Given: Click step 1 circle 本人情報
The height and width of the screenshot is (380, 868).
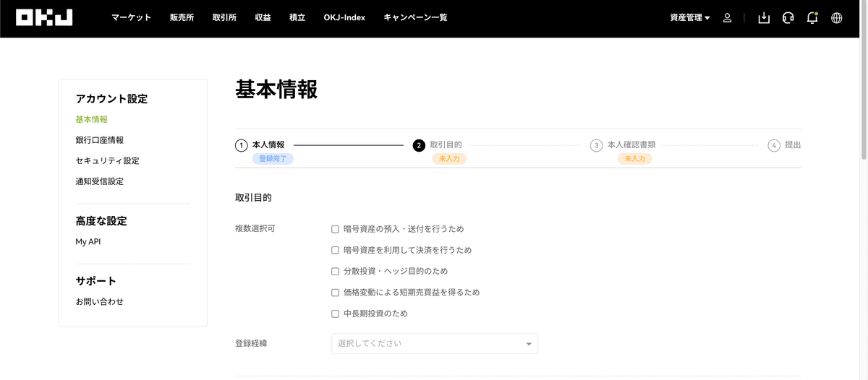Looking at the screenshot, I should pos(242,145).
